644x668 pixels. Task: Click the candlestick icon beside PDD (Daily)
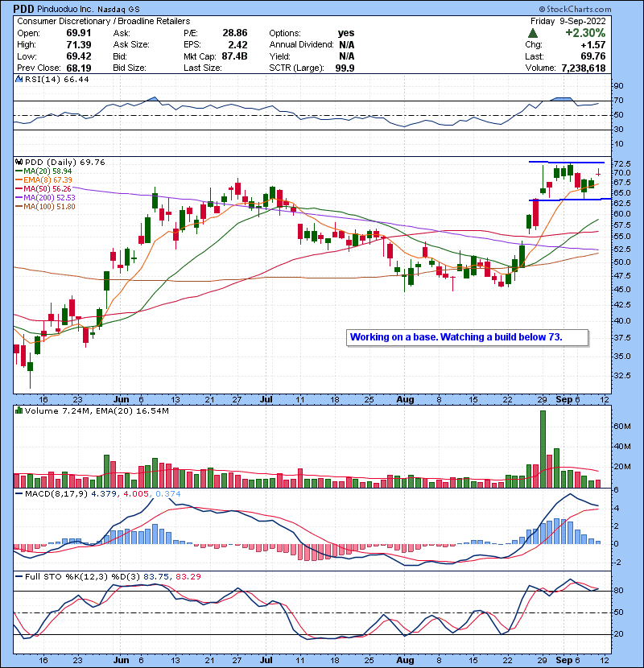point(19,162)
